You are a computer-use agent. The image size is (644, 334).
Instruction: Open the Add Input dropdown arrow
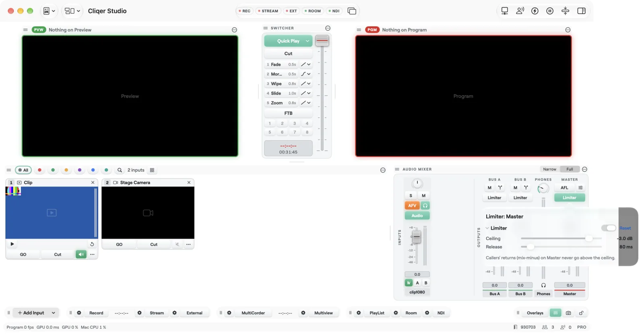53,313
